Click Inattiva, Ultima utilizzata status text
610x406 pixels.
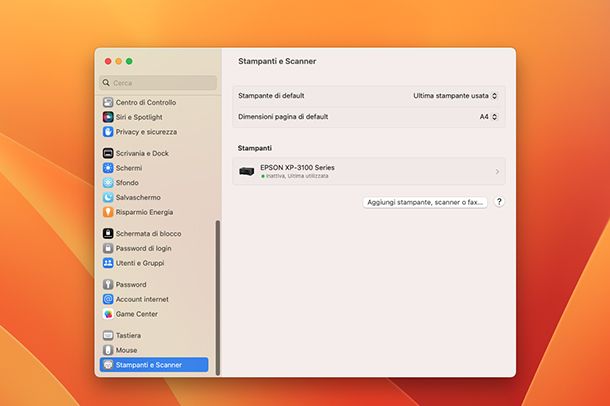tap(297, 176)
